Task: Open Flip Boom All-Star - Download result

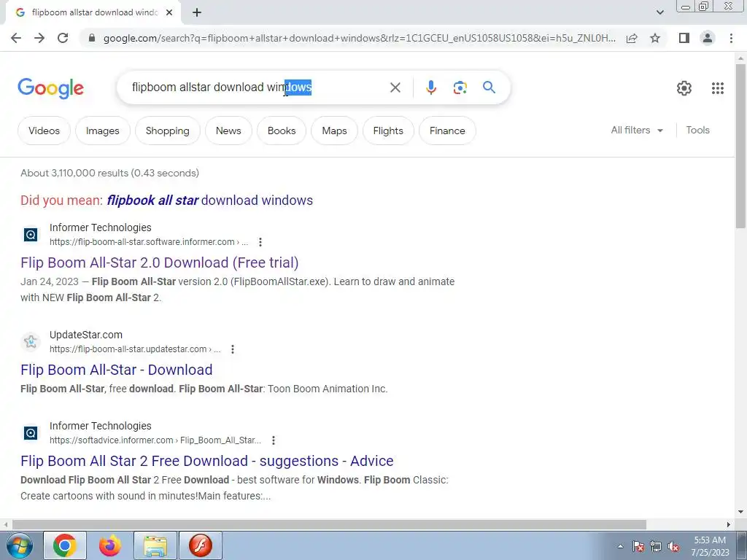Action: point(116,370)
